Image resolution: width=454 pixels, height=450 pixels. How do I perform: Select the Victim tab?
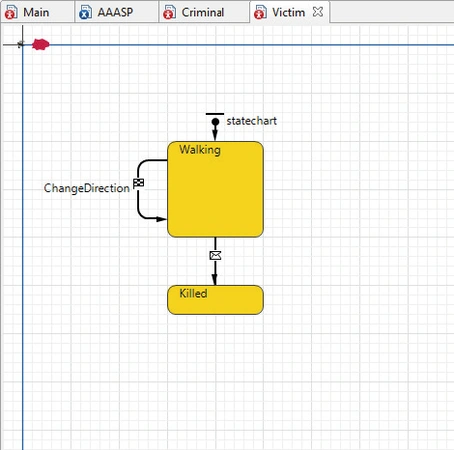click(289, 12)
